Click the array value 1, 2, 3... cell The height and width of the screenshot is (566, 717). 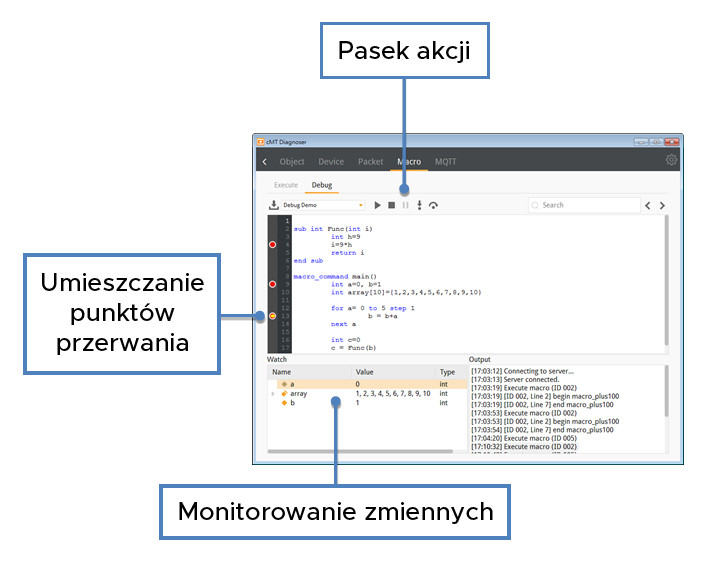[393, 394]
